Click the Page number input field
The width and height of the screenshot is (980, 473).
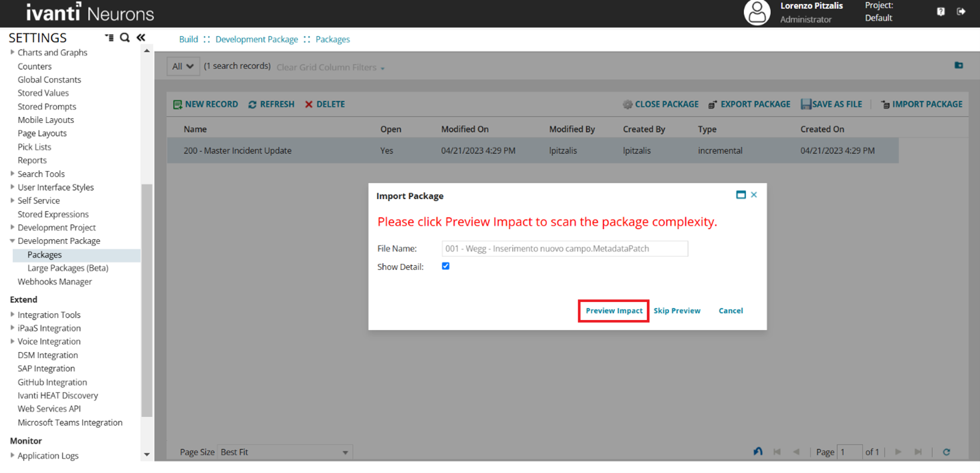(x=850, y=452)
